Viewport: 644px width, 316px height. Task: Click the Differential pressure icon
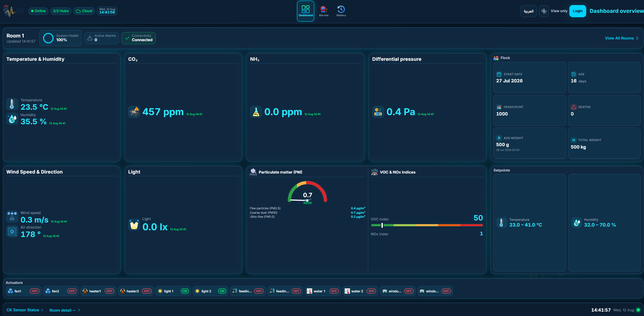[378, 112]
